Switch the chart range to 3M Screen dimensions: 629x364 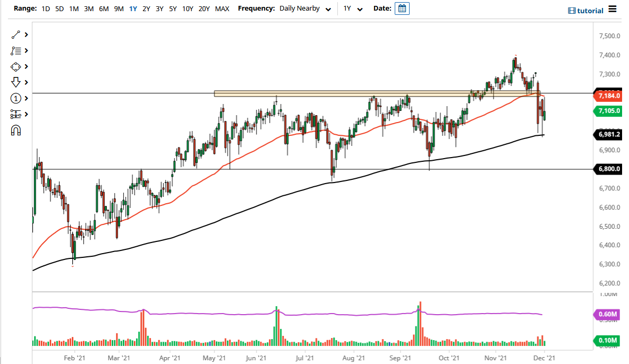(x=88, y=8)
